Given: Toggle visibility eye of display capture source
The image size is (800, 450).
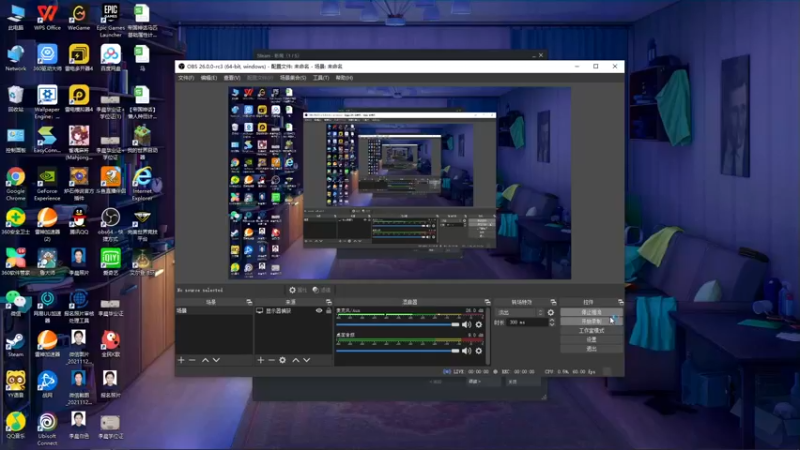Looking at the screenshot, I should click(319, 311).
